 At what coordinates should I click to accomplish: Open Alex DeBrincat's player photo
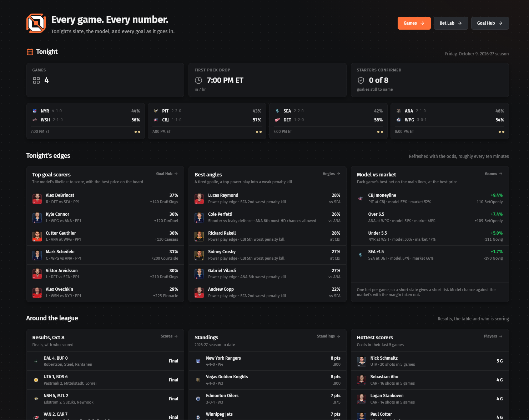[x=37, y=199]
